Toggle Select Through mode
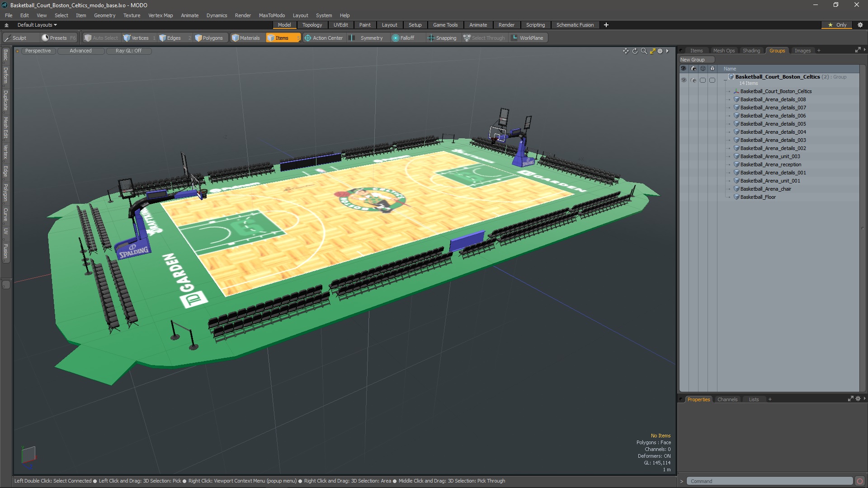This screenshot has height=488, width=868. [484, 38]
